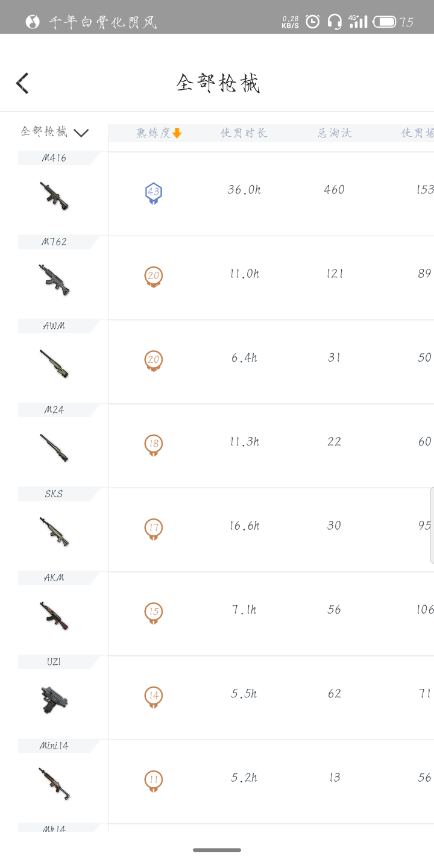Tap the Mini14 level 11 proficiency badge
This screenshot has height=868, width=434.
pos(154,781)
